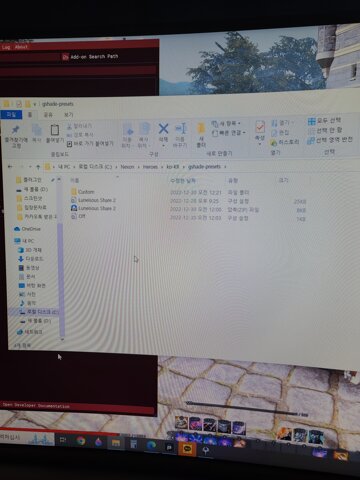This screenshot has height=480, width=360.
Task: Switch to the Share ribbon tab
Action: coord(48,114)
